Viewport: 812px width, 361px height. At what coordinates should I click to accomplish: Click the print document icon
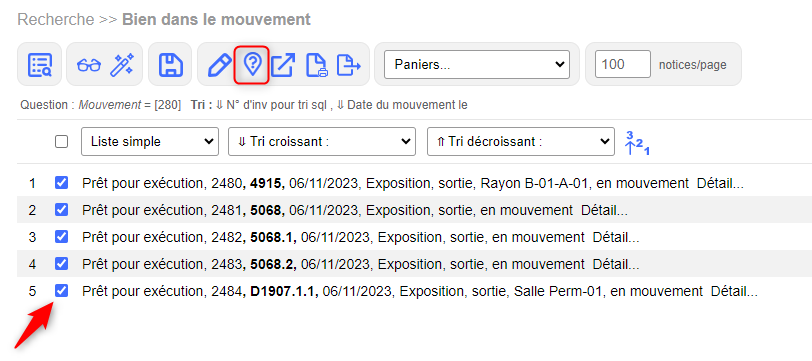point(316,65)
